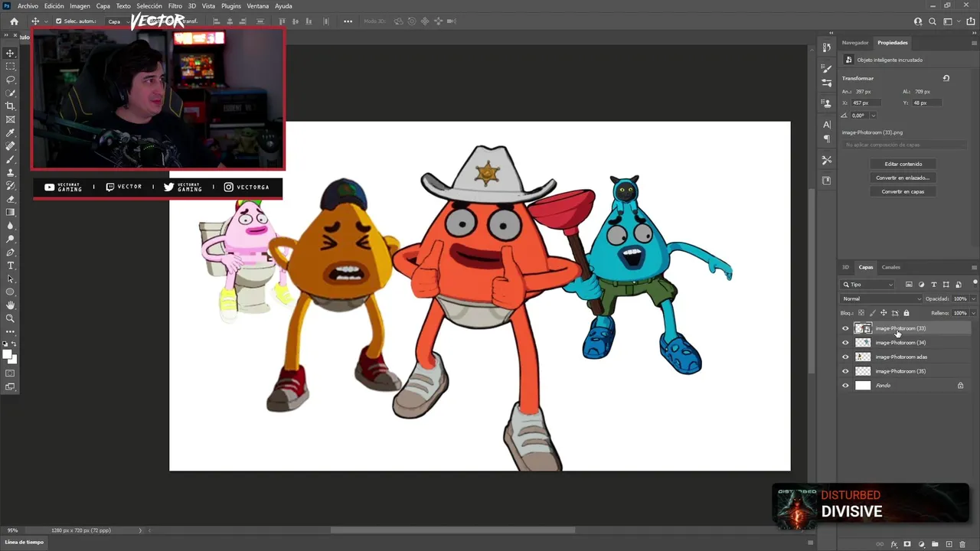The height and width of the screenshot is (551, 980).
Task: Click the X position input field
Action: coord(867,103)
